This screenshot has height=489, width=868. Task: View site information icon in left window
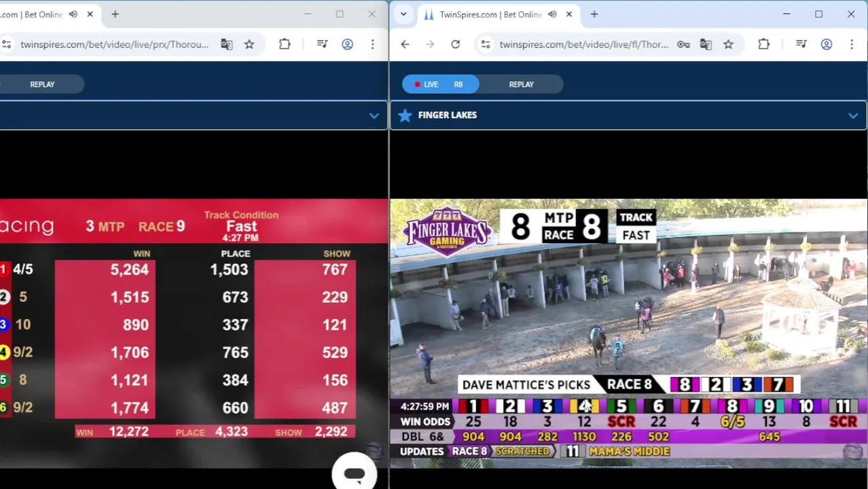6,44
